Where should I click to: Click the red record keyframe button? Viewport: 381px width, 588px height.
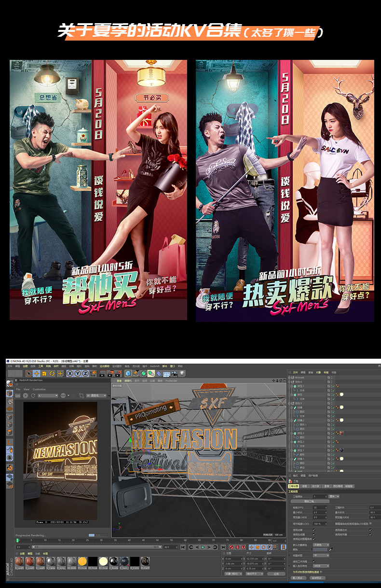231,547
